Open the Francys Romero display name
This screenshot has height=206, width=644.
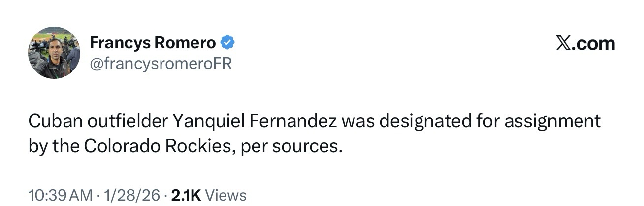tap(153, 43)
